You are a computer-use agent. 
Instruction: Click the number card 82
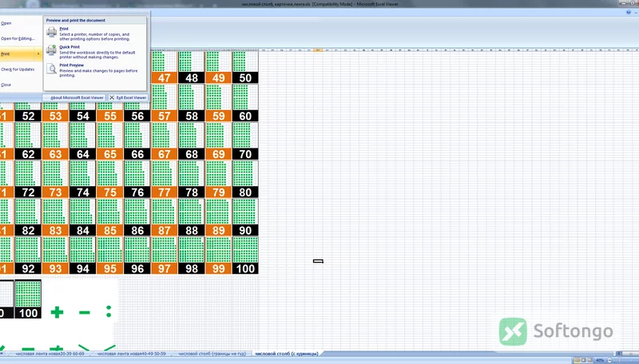coord(28,218)
